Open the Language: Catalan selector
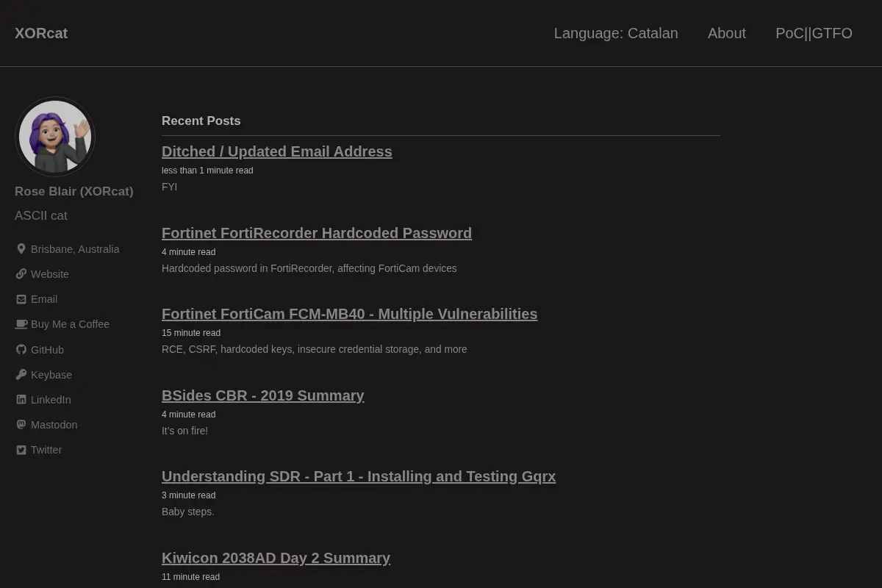The height and width of the screenshot is (588, 882). tap(616, 33)
